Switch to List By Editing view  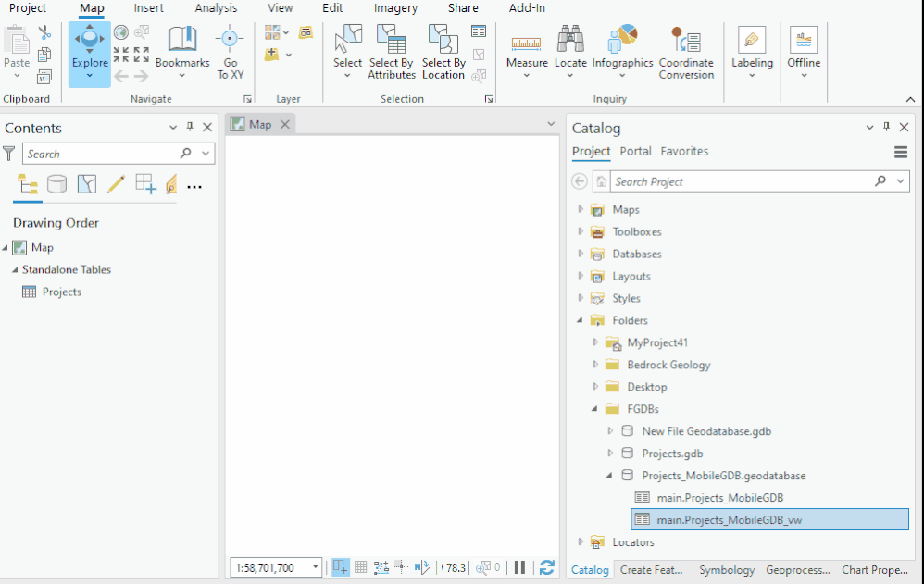[116, 184]
